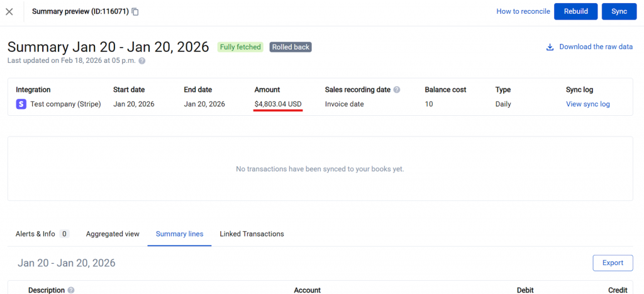
Task: Click the Stripe integration logo icon
Action: point(21,105)
